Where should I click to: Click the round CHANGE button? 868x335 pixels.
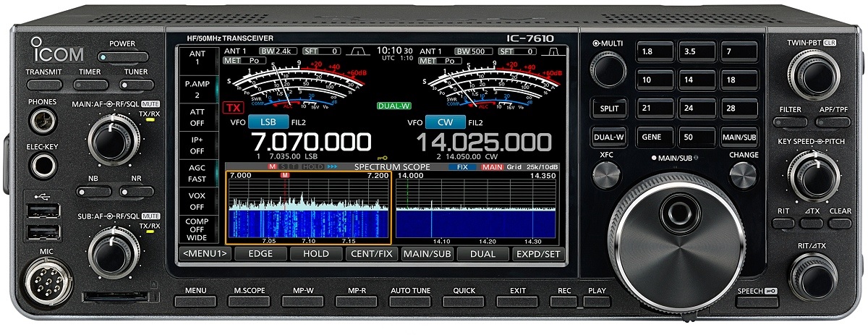pos(743,174)
